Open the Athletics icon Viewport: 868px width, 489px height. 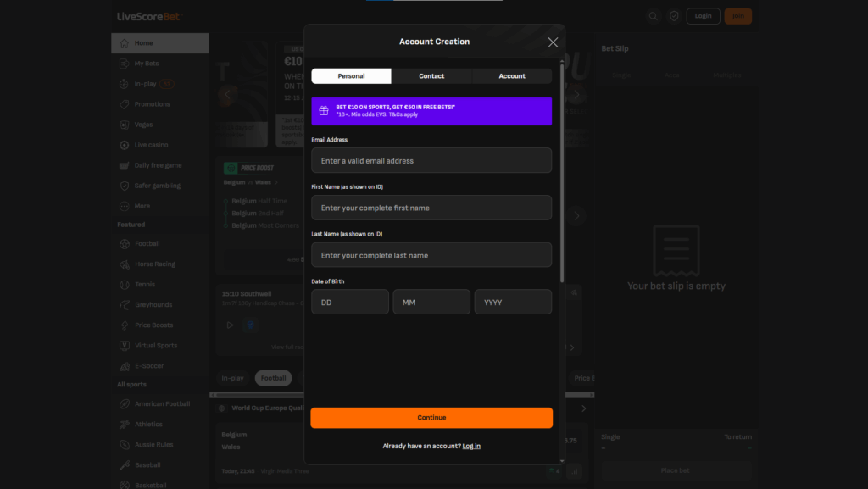(x=125, y=425)
